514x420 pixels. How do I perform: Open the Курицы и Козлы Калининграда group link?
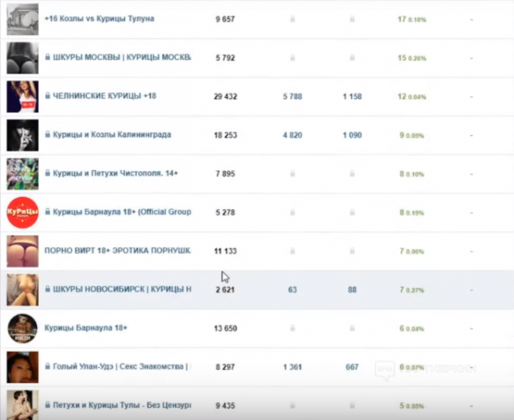point(111,134)
